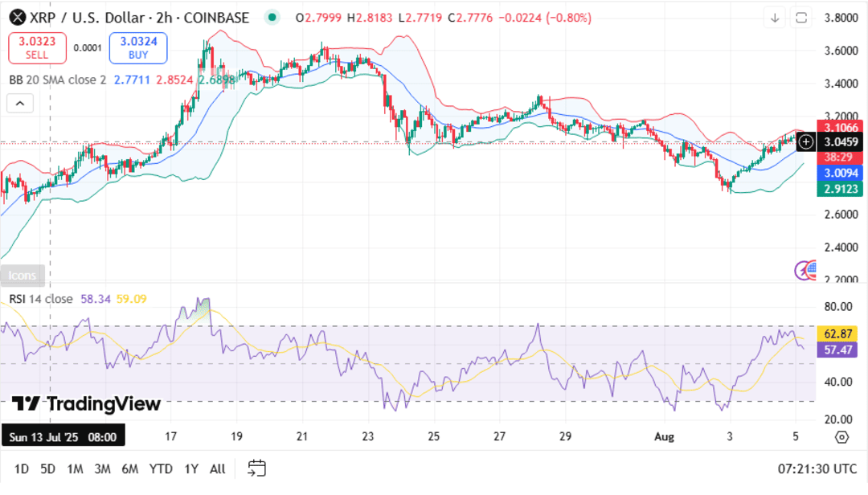
Task: Select the BB 20 SMA indicator legend
Action: click(x=57, y=80)
